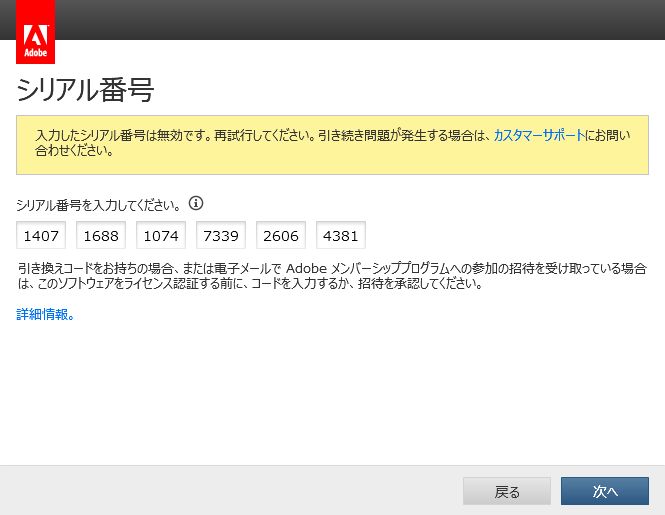Screen dimensions: 665x515
Task: Click the シリアル番号 page heading
Action: (x=85, y=90)
